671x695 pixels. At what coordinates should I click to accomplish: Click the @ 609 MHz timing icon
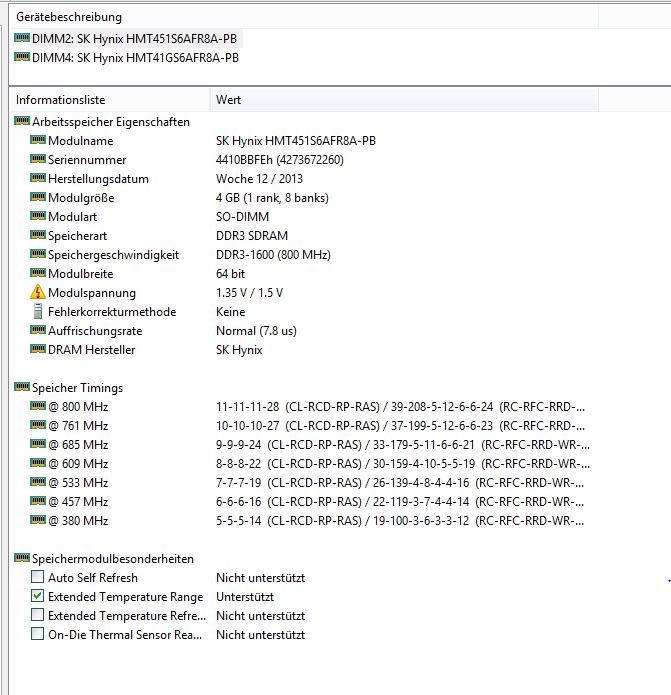tap(38, 463)
